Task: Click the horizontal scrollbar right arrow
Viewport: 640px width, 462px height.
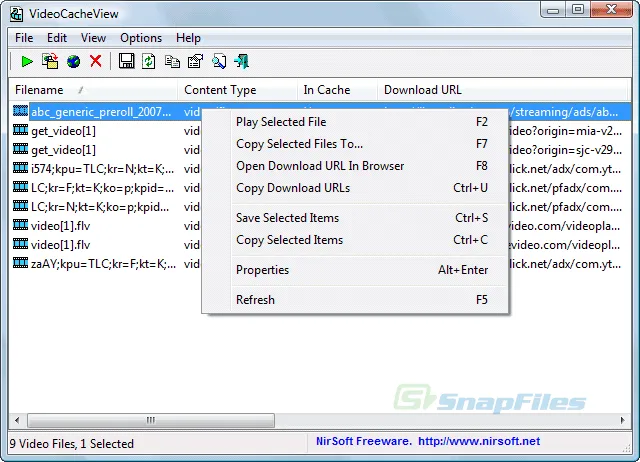Action: pyautogui.click(x=622, y=420)
